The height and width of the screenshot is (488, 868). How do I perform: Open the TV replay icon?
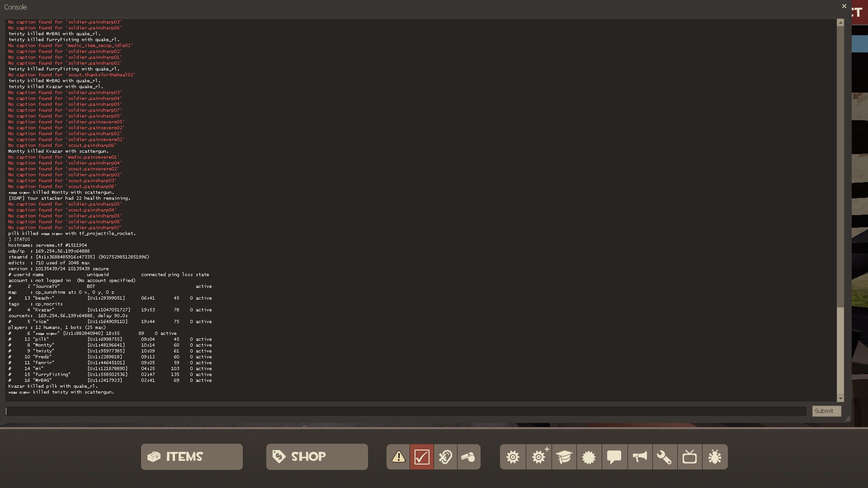coord(689,457)
